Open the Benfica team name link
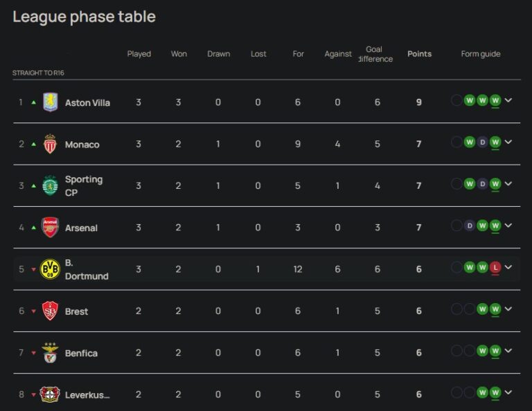This screenshot has width=532, height=411. 81,353
